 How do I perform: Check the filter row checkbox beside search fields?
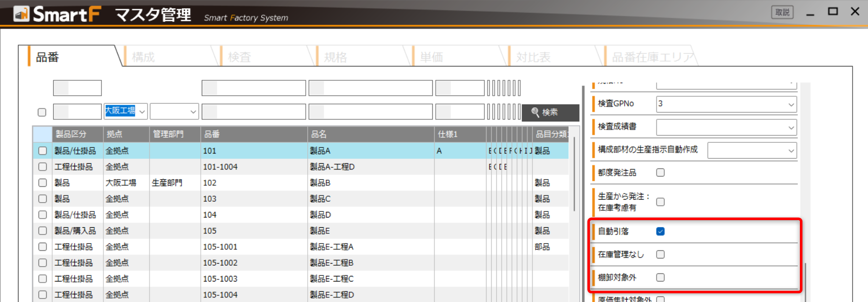pyautogui.click(x=42, y=112)
